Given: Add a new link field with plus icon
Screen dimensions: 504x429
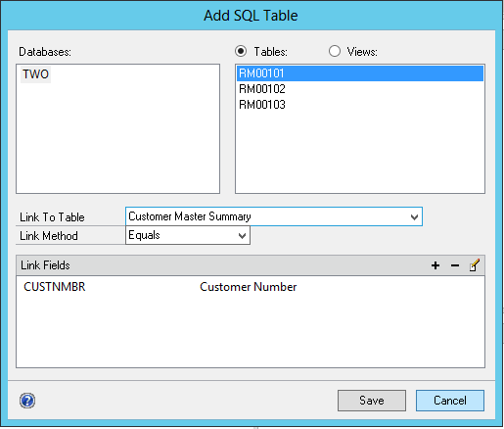Looking at the screenshot, I should click(435, 265).
